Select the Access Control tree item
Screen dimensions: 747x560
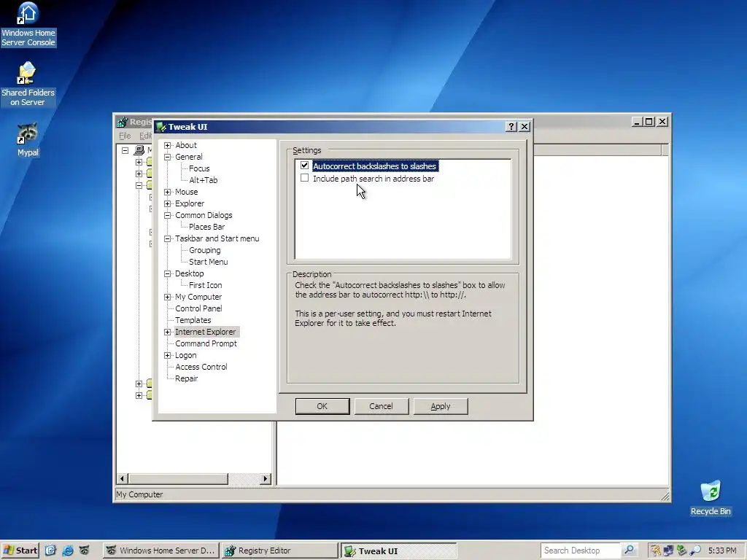201,367
